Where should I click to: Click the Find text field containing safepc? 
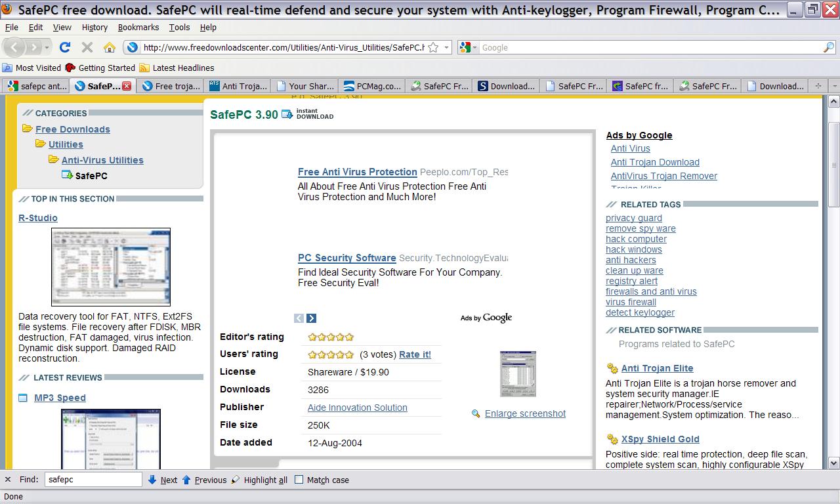[x=93, y=480]
